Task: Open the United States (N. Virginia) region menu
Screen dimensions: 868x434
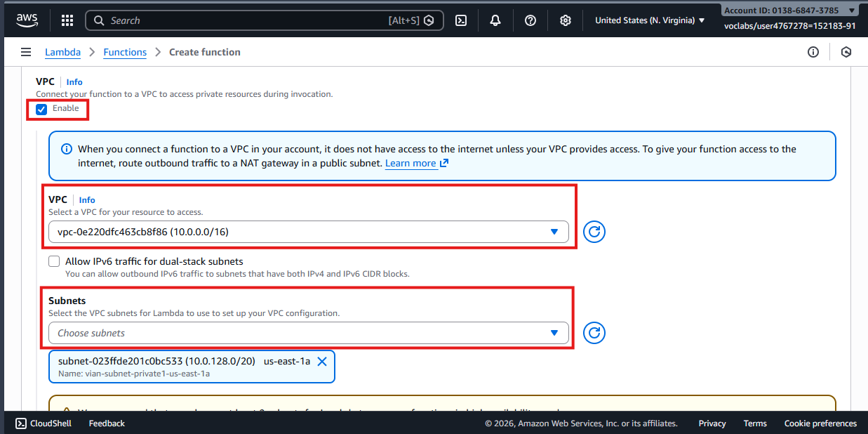Action: pyautogui.click(x=650, y=20)
